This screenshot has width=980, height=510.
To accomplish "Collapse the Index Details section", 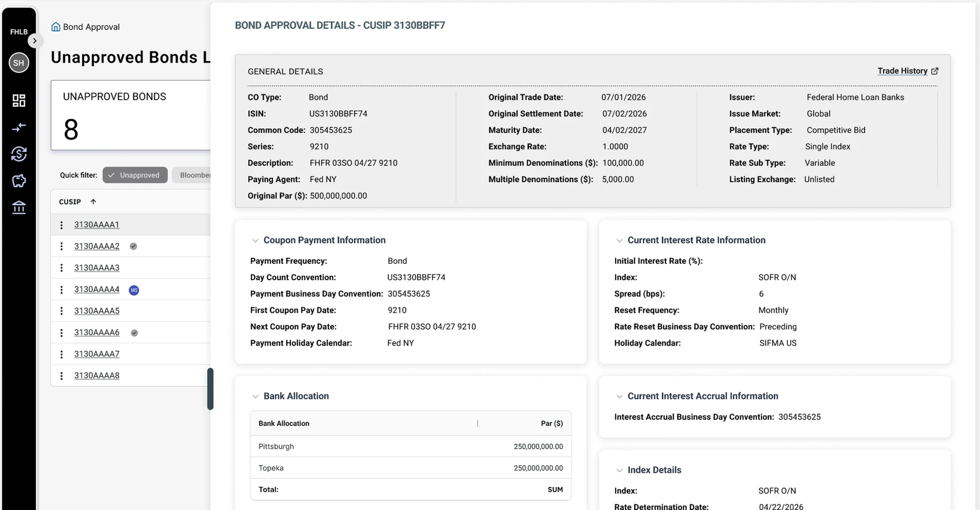I will click(x=619, y=470).
